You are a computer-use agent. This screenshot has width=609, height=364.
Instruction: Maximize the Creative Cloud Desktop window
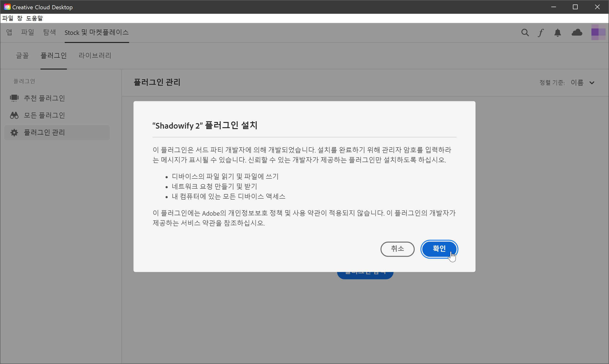click(x=575, y=7)
